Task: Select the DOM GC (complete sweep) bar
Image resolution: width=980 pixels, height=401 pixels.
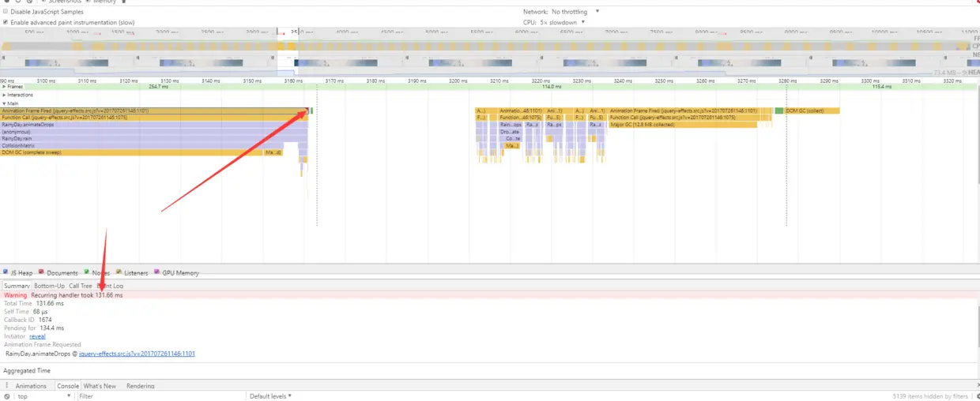Action: (130, 152)
